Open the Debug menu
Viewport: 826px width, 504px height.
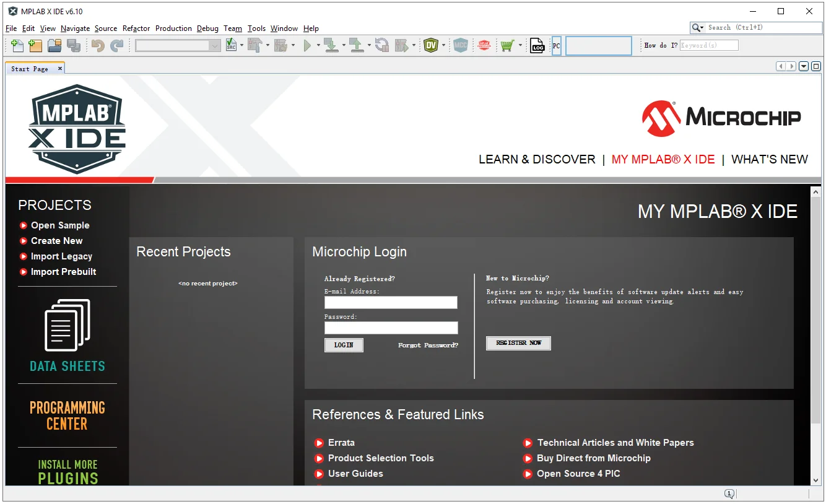pyautogui.click(x=207, y=28)
